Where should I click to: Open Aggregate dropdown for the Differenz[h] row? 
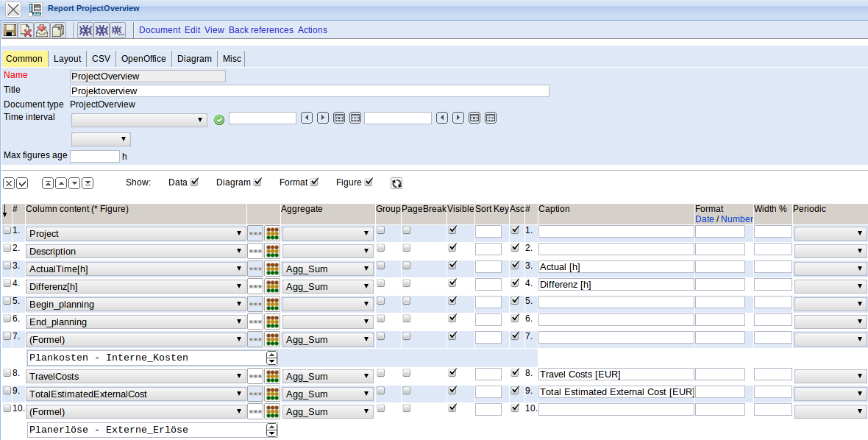327,286
